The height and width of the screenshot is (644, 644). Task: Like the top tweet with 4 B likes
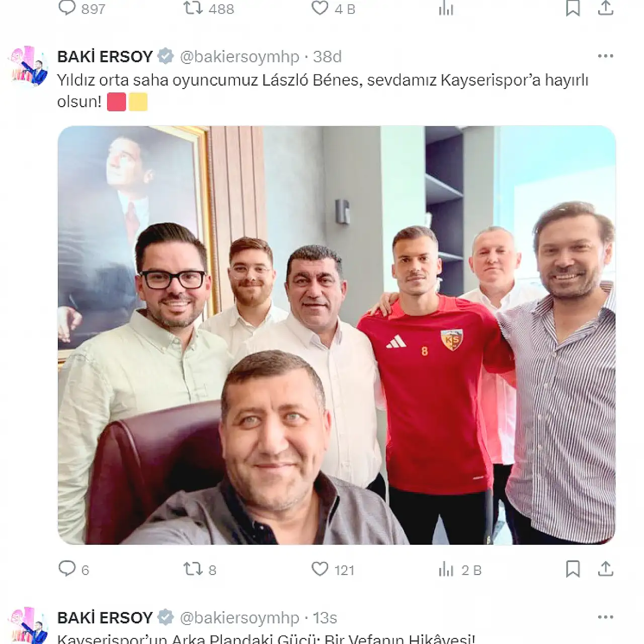(x=320, y=8)
